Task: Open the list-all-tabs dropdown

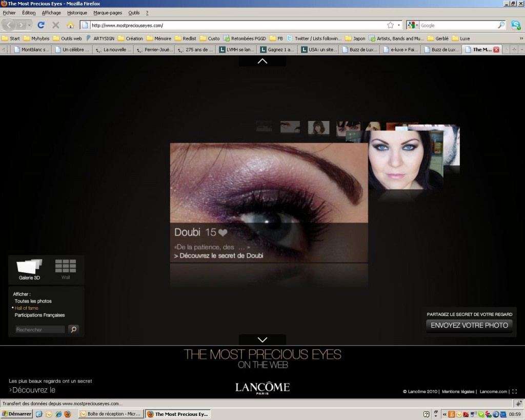Action: (521, 50)
